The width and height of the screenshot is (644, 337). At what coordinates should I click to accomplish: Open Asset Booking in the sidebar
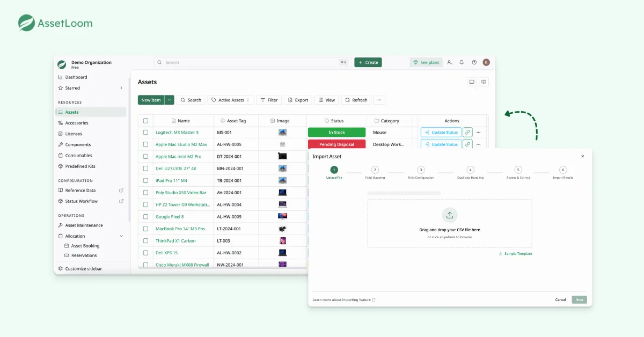coord(85,246)
